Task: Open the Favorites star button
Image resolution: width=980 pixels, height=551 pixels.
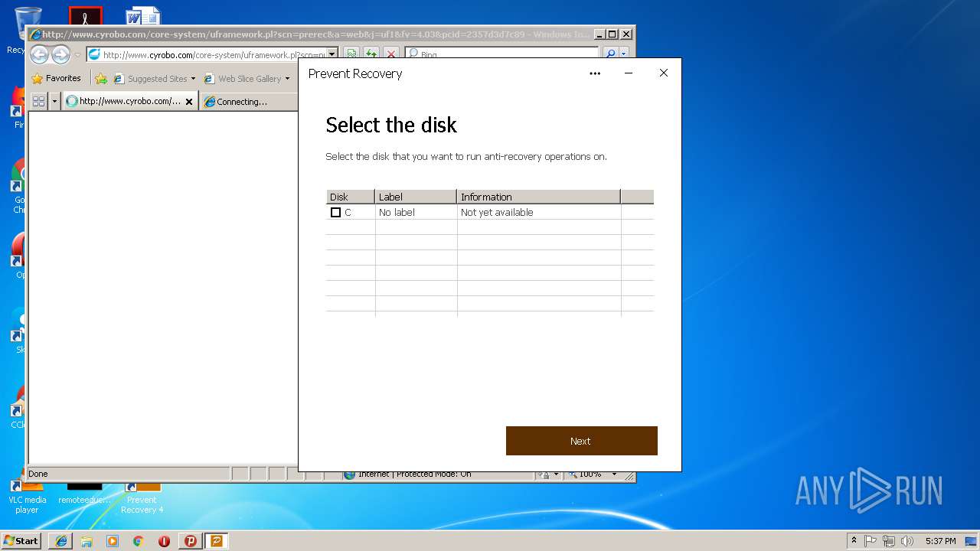Action: [x=57, y=78]
